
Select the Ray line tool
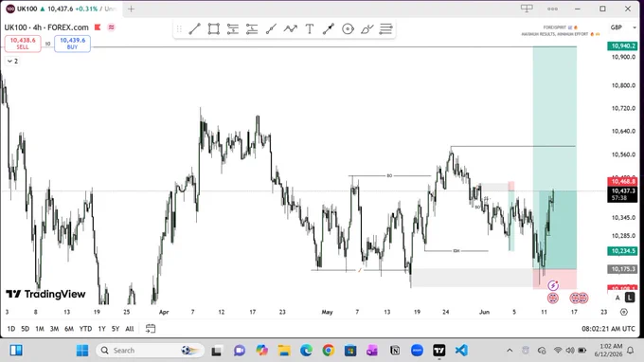(271, 28)
